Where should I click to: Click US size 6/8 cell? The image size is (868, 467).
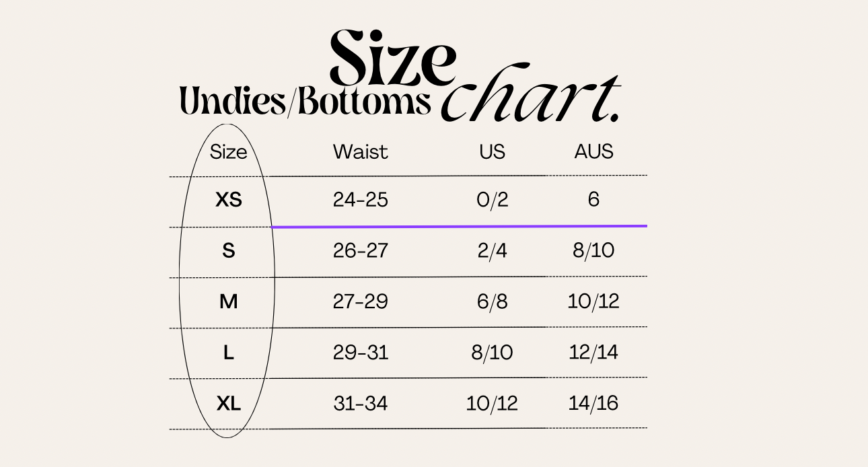point(492,302)
